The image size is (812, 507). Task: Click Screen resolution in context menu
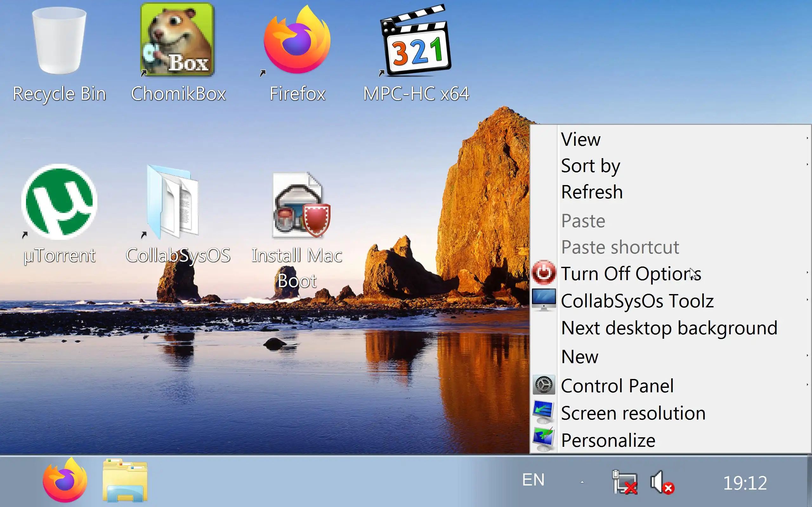[x=633, y=413]
